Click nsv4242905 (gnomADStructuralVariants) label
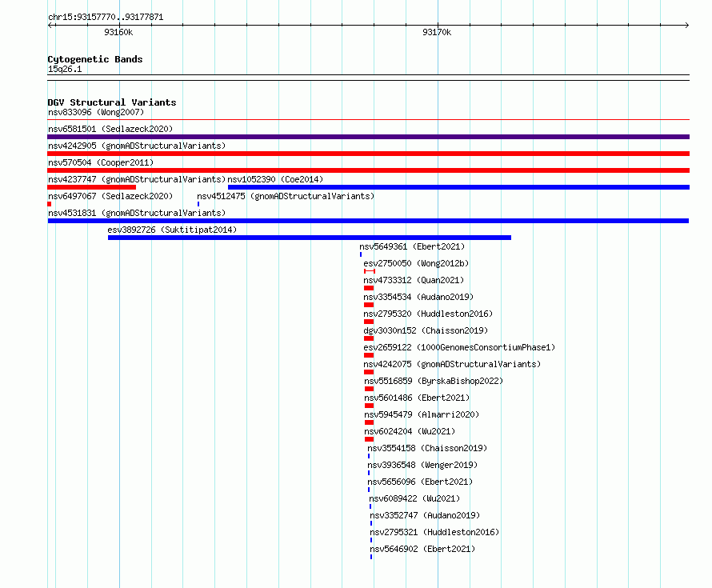 pos(137,146)
